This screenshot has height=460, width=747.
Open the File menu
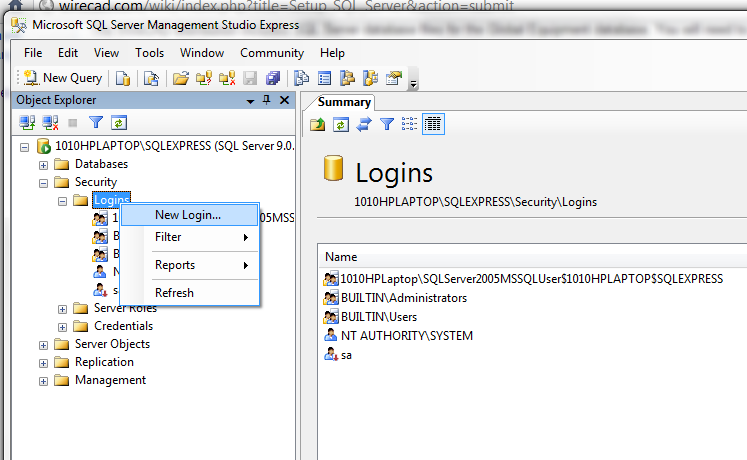(33, 53)
